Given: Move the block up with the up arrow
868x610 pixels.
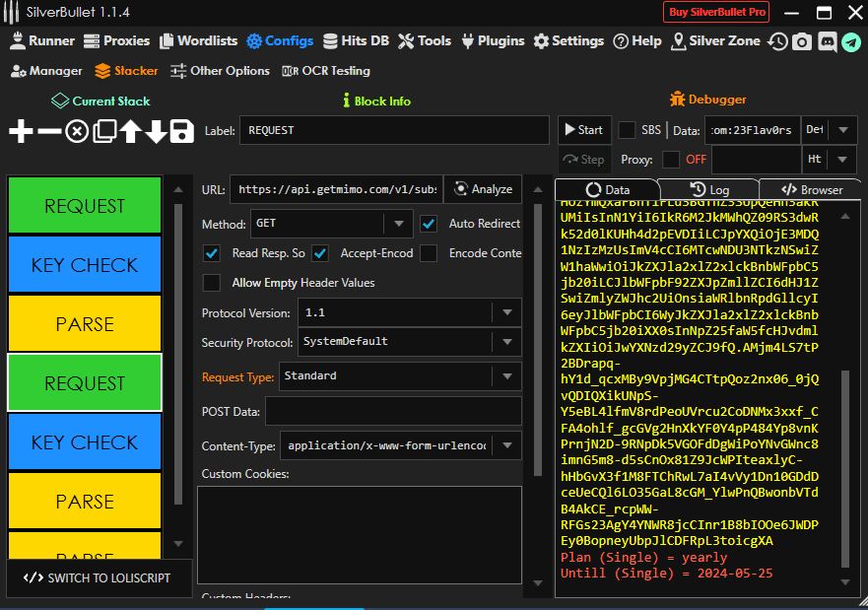Looking at the screenshot, I should 130,132.
